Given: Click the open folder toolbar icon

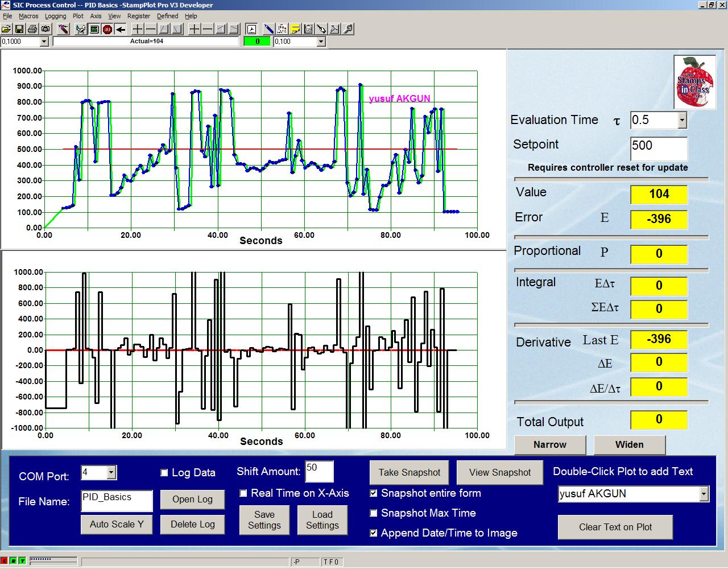Looking at the screenshot, I should click(x=6, y=28).
